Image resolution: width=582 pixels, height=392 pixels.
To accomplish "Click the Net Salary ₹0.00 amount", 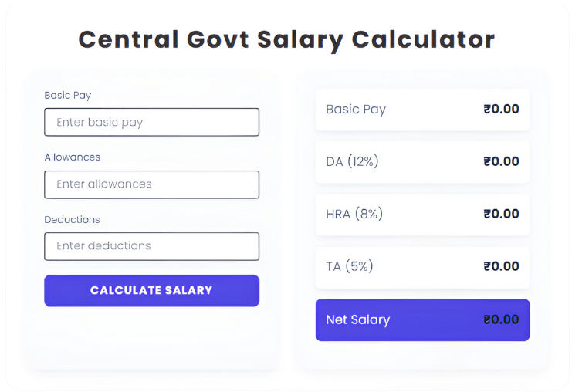I will (501, 319).
